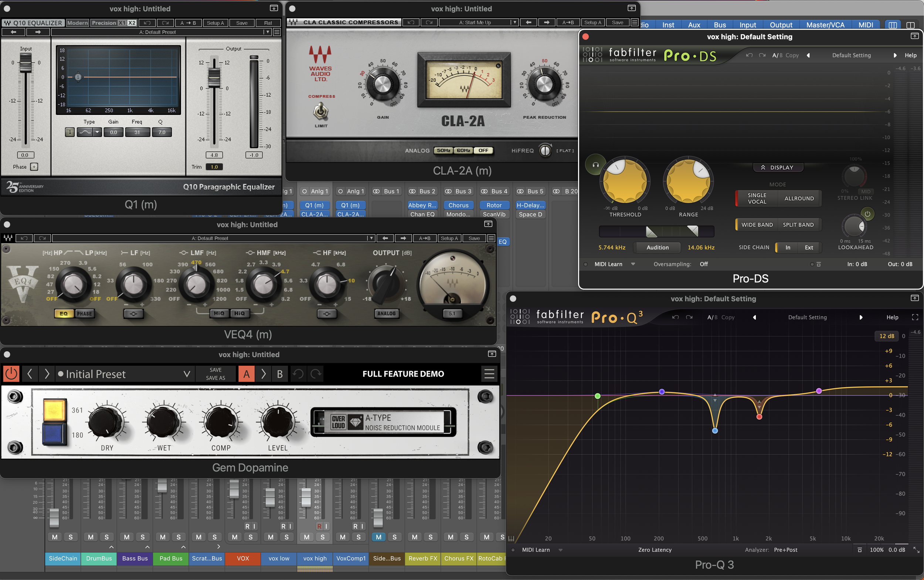Click Pro-Q 3 full screen icon
Viewport: 924px width, 580px height.
tap(915, 317)
